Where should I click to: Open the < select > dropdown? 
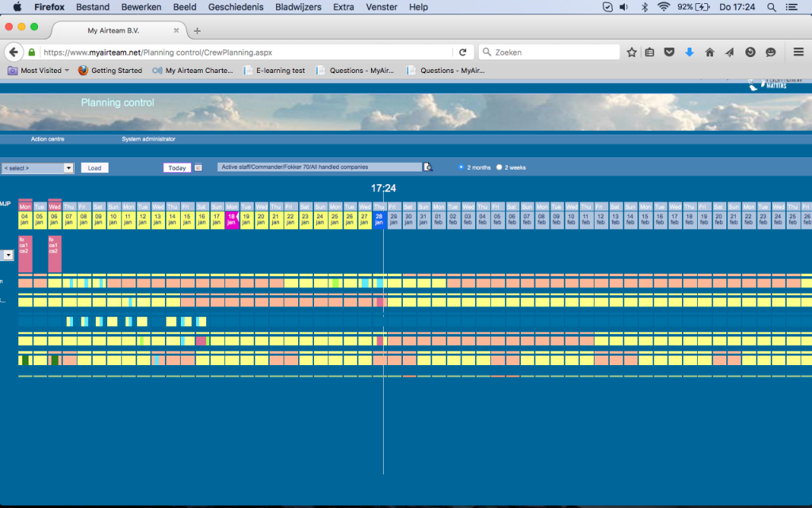pos(37,168)
